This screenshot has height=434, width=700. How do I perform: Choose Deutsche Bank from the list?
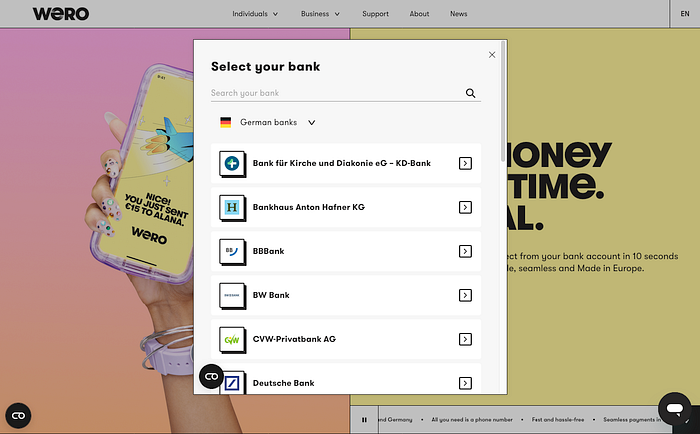tap(346, 380)
